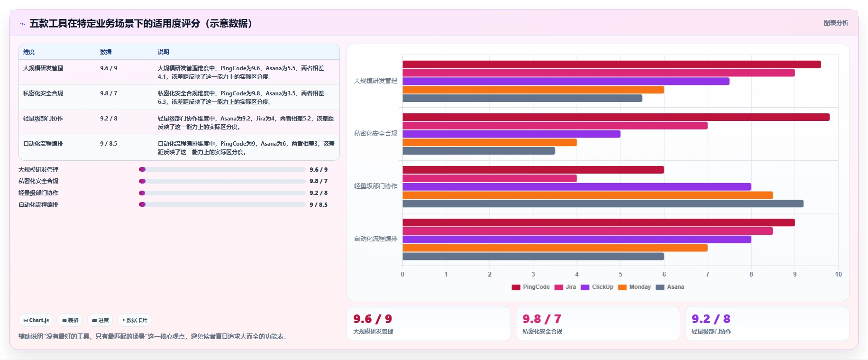
Task: Open the 9.6 / 9 大规模研发管理 data card
Action: point(429,323)
